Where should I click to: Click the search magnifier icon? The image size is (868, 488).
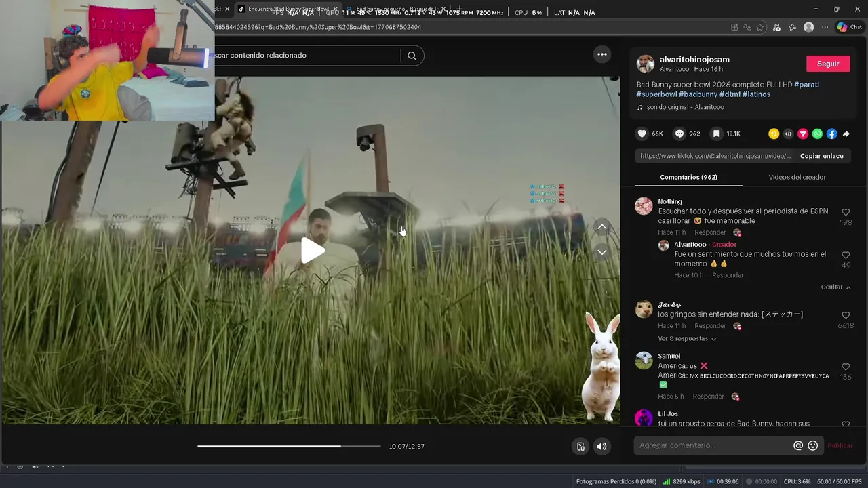(412, 56)
